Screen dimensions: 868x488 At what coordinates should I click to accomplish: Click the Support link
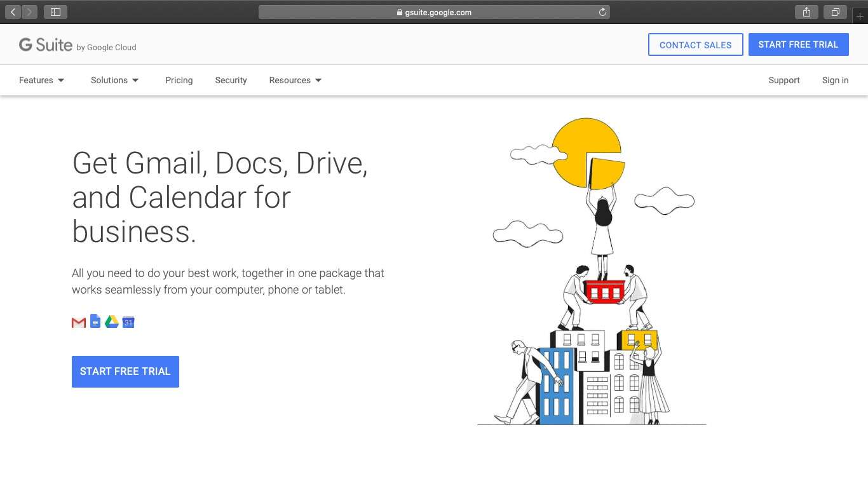tap(783, 80)
